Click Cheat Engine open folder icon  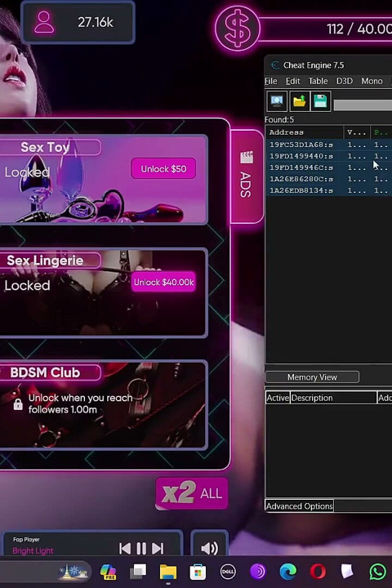(x=299, y=101)
